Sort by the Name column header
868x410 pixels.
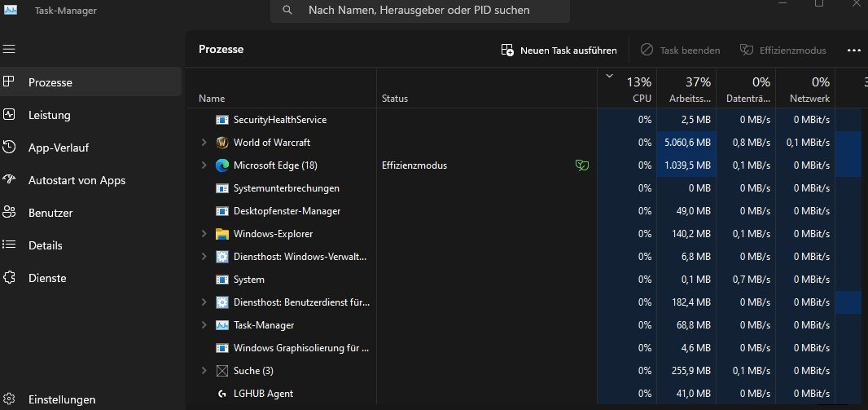click(281, 88)
